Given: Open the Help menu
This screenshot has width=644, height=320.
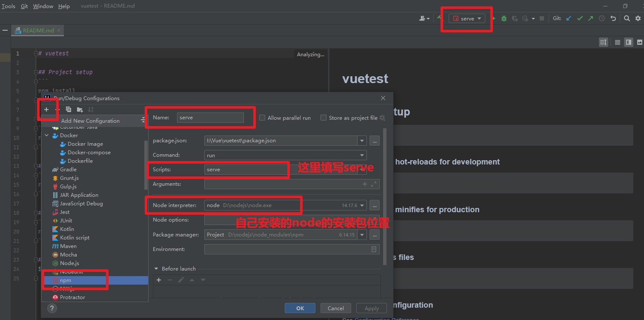Looking at the screenshot, I should (x=64, y=6).
